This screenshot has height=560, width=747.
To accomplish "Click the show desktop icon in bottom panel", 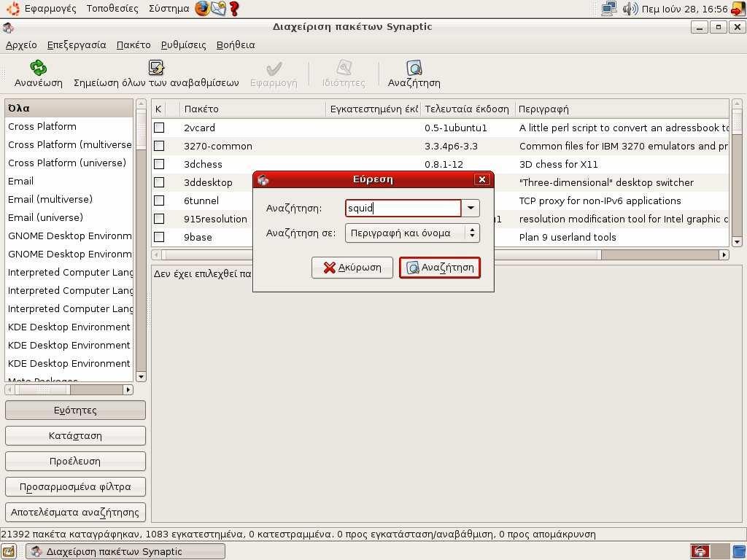I will 9,551.
